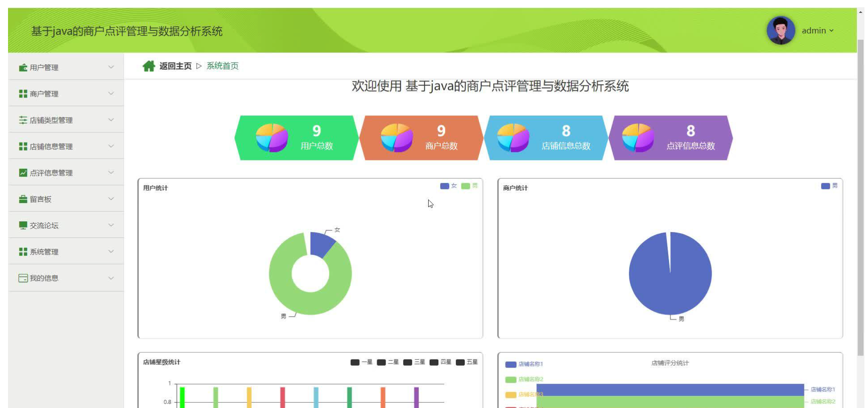Click the 系统管理 grid icon
This screenshot has height=408, width=868.
click(x=23, y=252)
